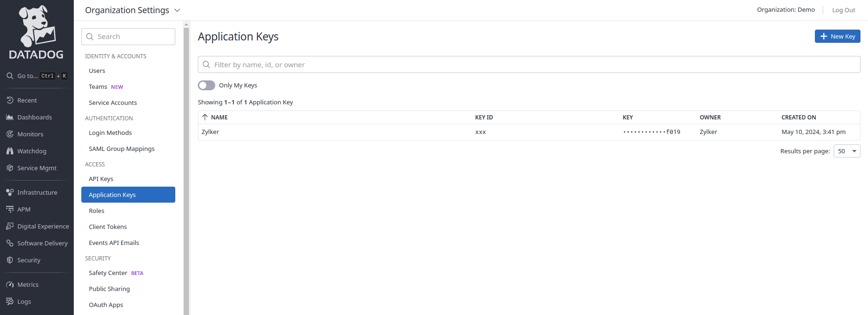Open the Results per page dropdown

click(846, 151)
